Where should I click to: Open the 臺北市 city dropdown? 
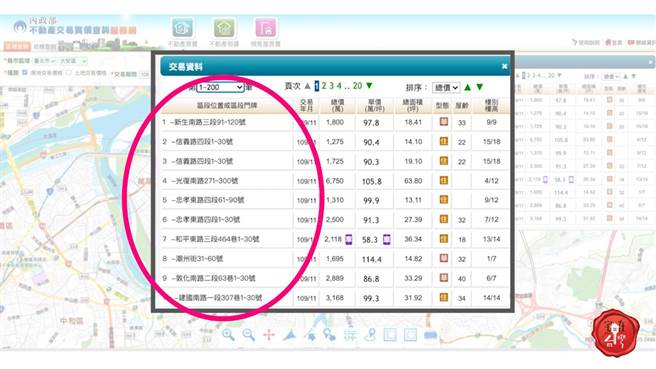[44, 61]
